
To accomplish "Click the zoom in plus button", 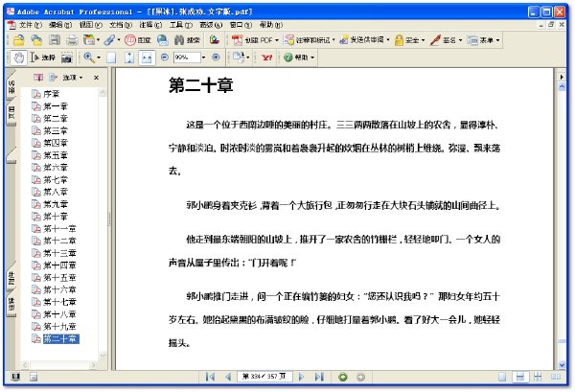I will pyautogui.click(x=216, y=58).
